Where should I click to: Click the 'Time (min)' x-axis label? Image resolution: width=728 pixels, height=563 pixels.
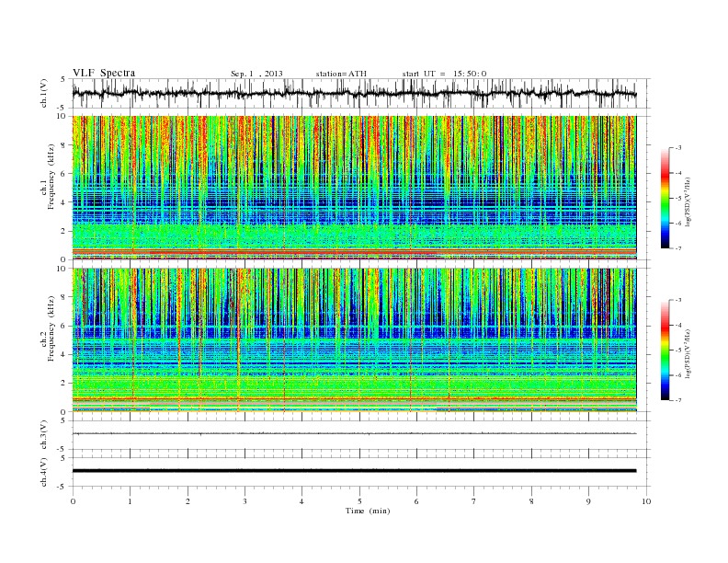point(368,511)
